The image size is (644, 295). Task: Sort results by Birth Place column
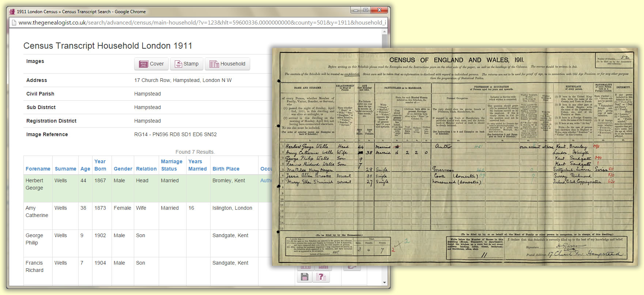coord(226,169)
